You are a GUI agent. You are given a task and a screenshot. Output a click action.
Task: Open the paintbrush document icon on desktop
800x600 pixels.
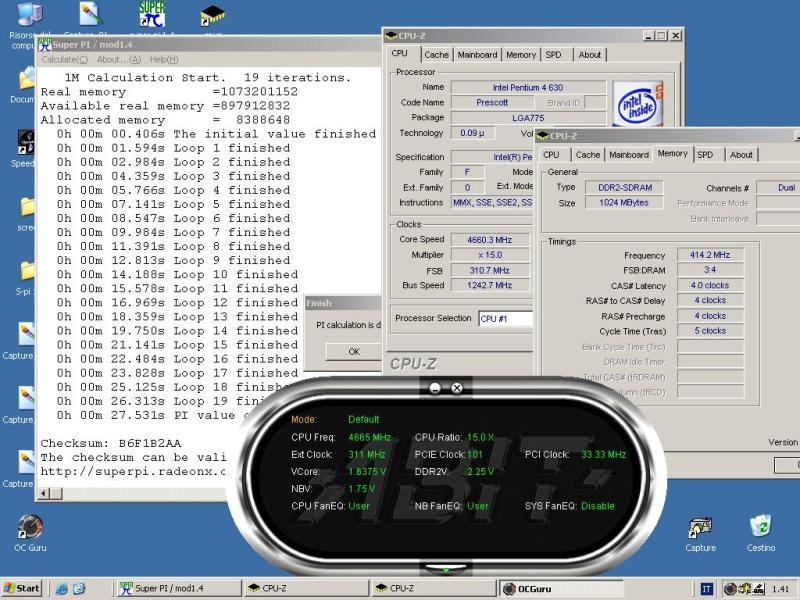(91, 14)
